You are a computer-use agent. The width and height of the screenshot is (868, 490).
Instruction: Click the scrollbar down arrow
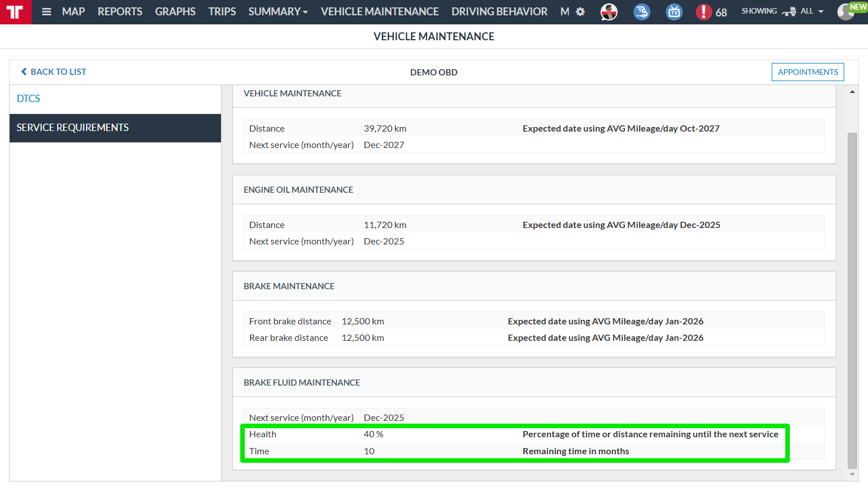tap(852, 475)
